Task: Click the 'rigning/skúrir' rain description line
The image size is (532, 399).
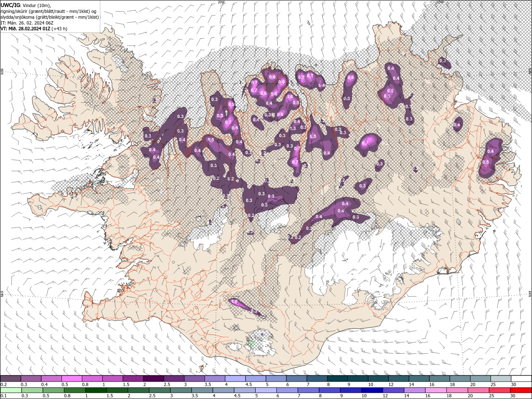Action: click(x=48, y=11)
